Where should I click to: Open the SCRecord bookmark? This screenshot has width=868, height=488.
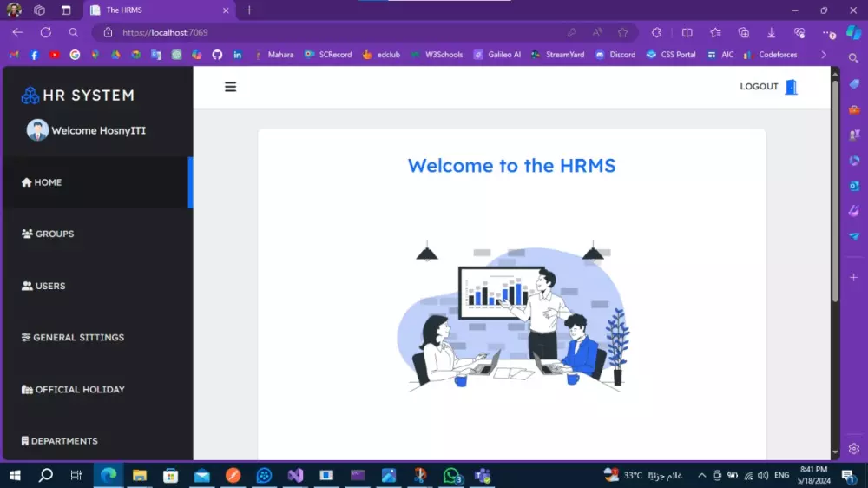[328, 55]
